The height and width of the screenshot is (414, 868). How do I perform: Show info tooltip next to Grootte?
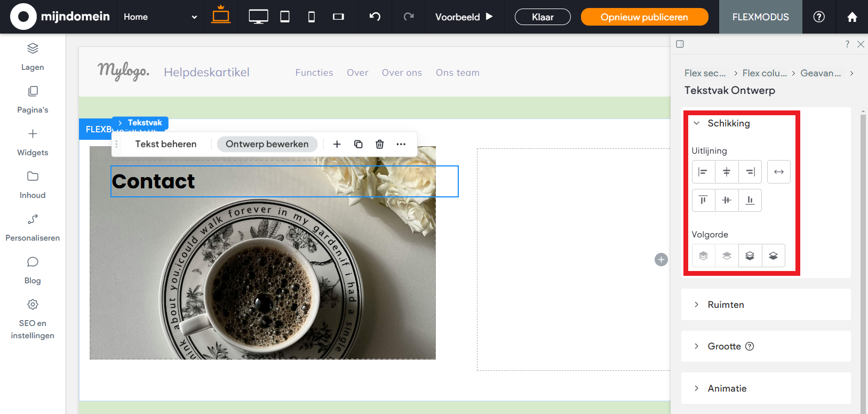[750, 346]
